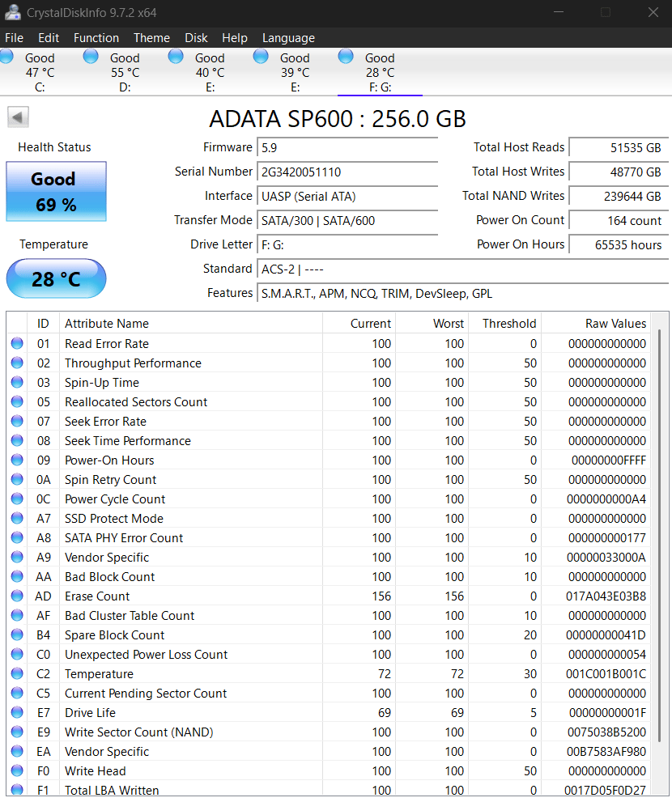
Task: Click status orb for Read Error Rate
Action: pyautogui.click(x=17, y=343)
